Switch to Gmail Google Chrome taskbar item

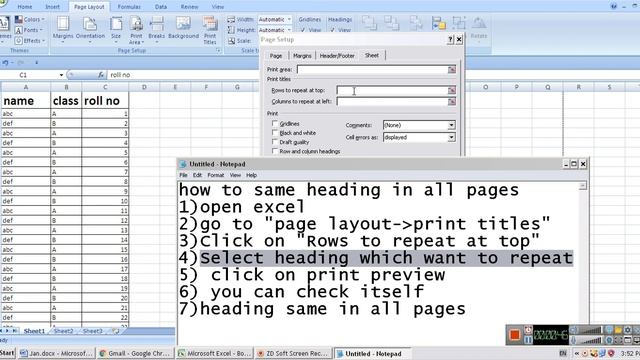(x=136, y=353)
